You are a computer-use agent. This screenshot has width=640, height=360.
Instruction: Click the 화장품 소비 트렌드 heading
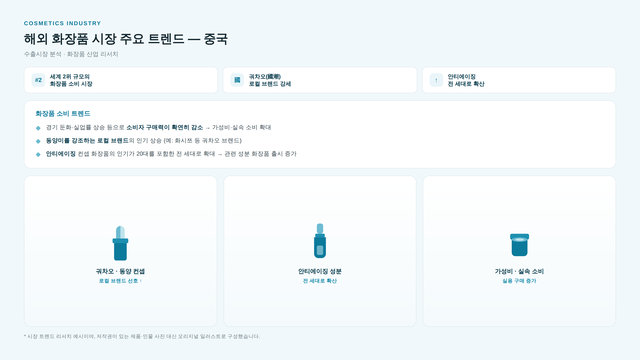click(x=63, y=113)
